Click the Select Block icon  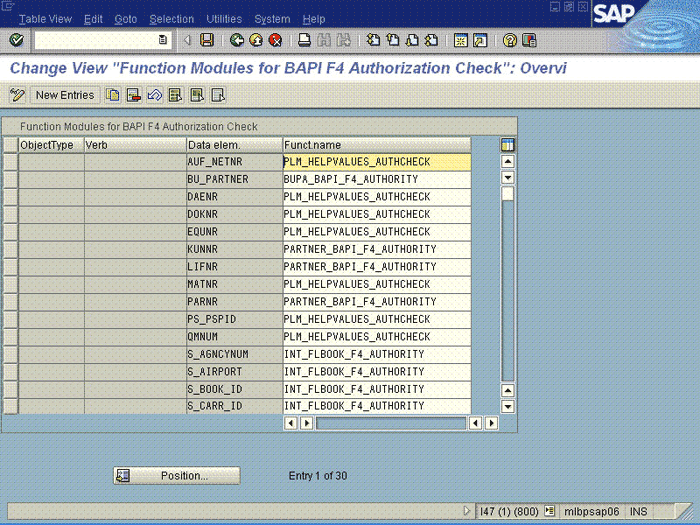point(197,95)
